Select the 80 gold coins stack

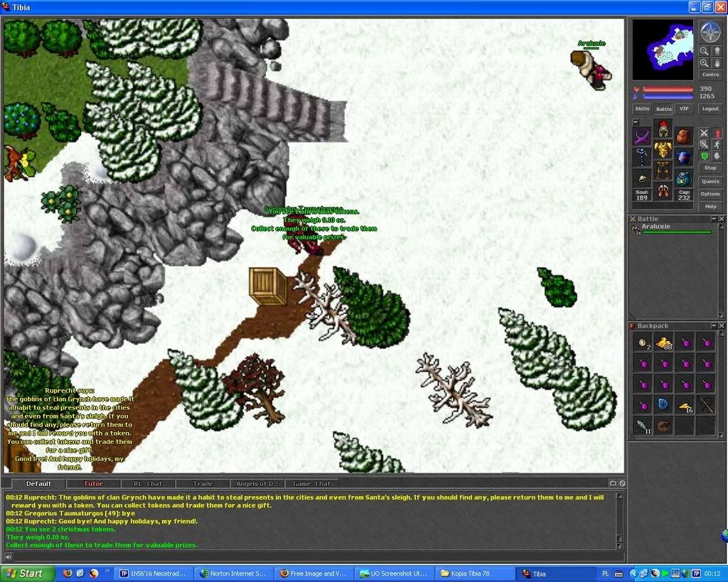[x=664, y=343]
